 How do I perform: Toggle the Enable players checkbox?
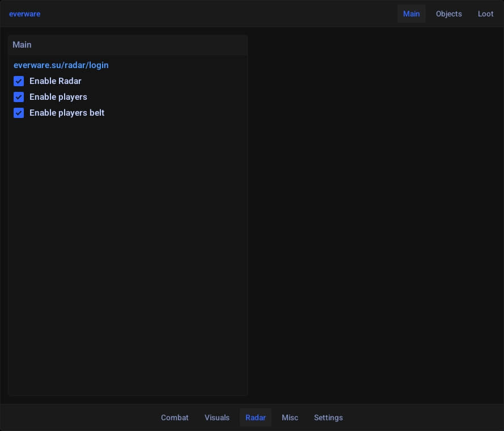pos(19,97)
